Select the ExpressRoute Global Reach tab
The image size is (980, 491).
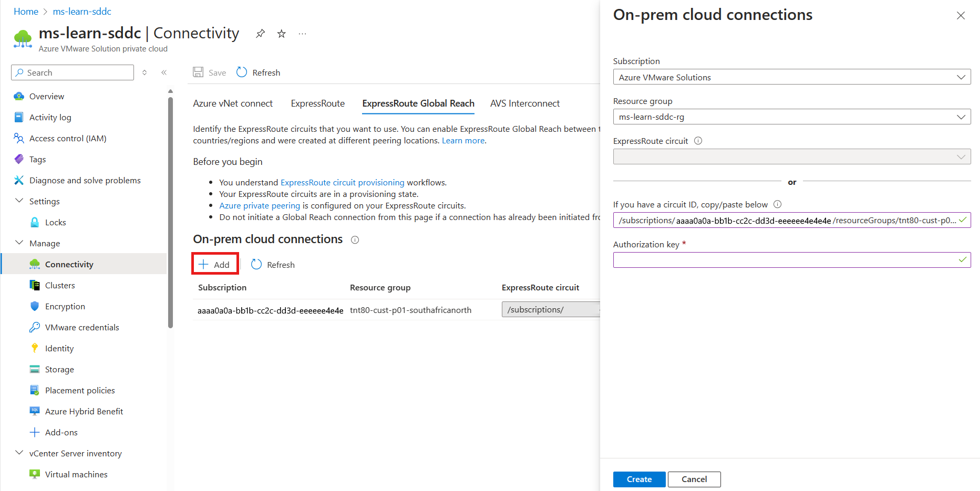tap(418, 103)
